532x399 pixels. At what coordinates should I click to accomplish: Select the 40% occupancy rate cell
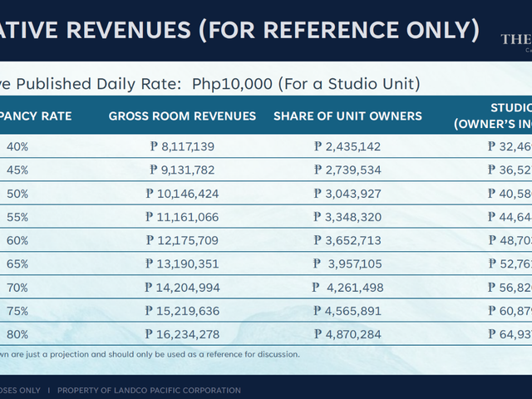[17, 146]
